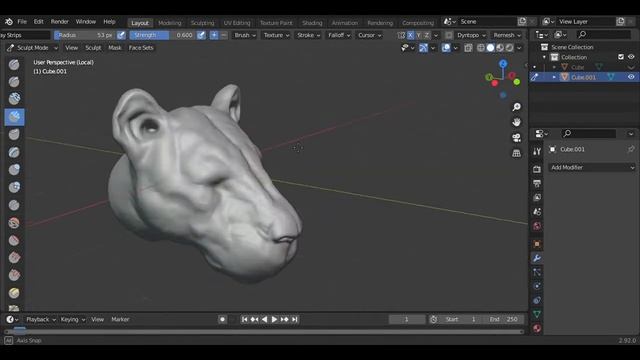Open Object properties tab
Image resolution: width=640 pixels, height=360 pixels.
coord(537,244)
